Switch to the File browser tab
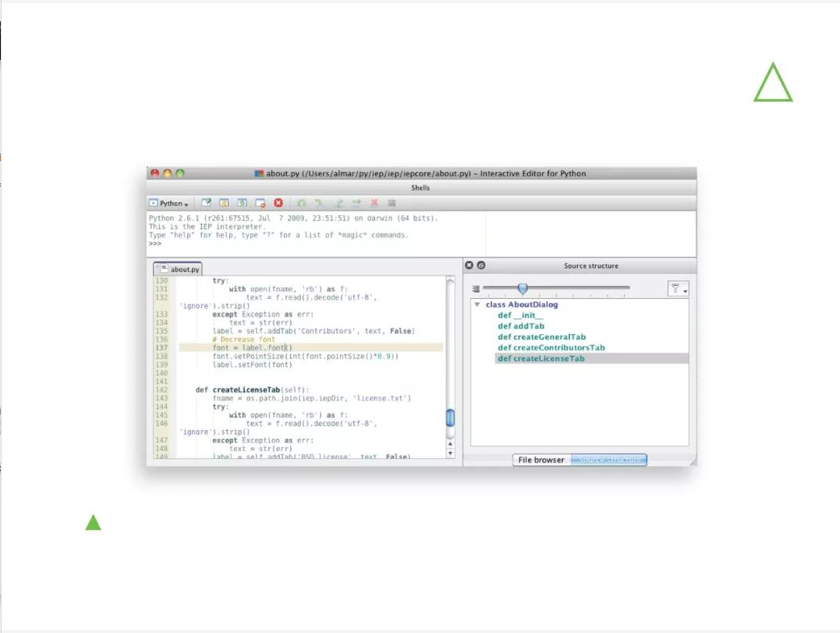 point(541,460)
